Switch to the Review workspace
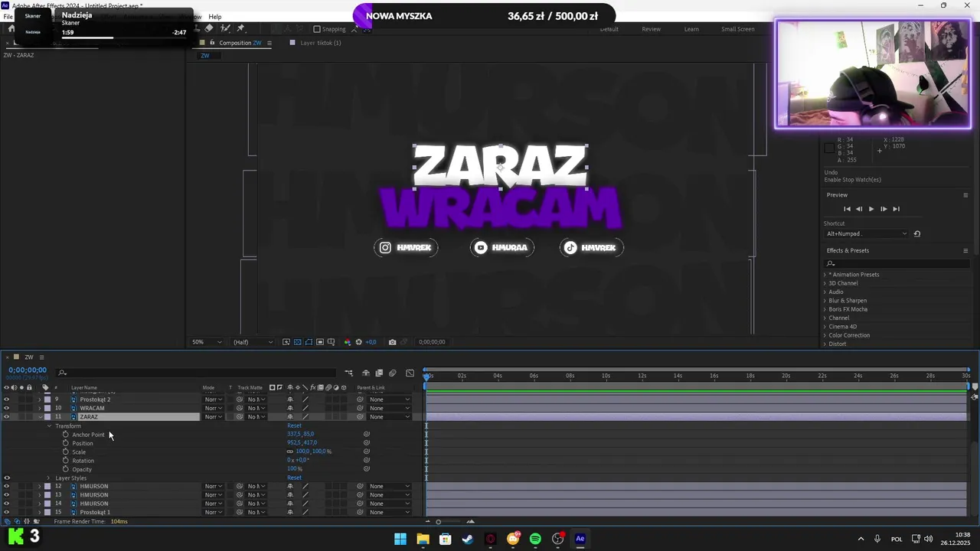Viewport: 980px width, 551px height. click(651, 29)
